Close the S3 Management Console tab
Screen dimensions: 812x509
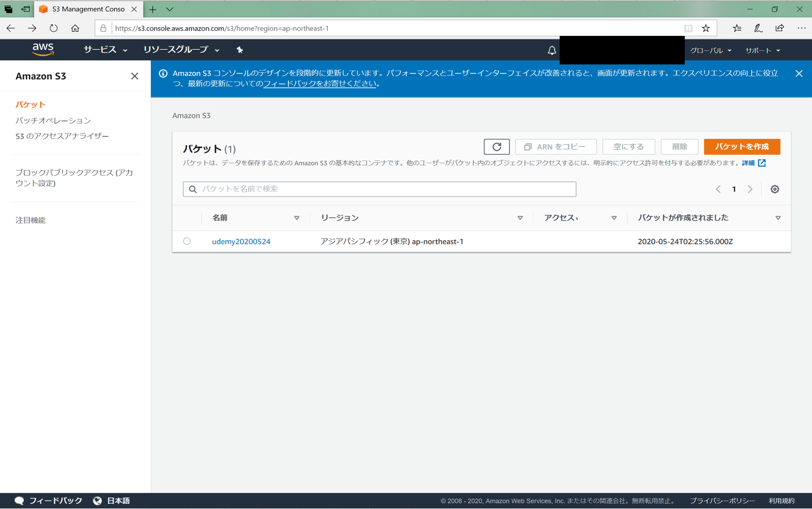134,9
